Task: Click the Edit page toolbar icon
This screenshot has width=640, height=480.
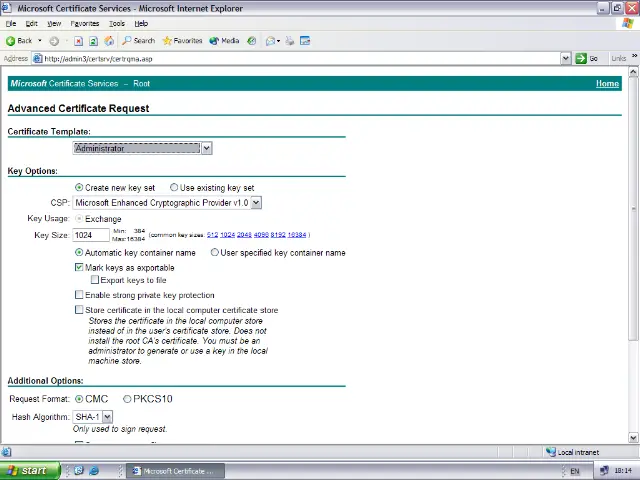Action: click(x=305, y=41)
